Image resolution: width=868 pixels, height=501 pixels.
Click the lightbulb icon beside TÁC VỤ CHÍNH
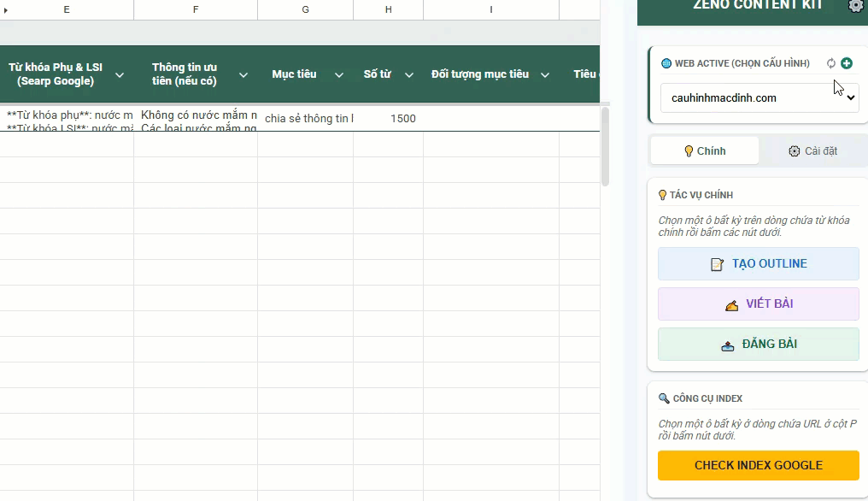[x=663, y=195]
